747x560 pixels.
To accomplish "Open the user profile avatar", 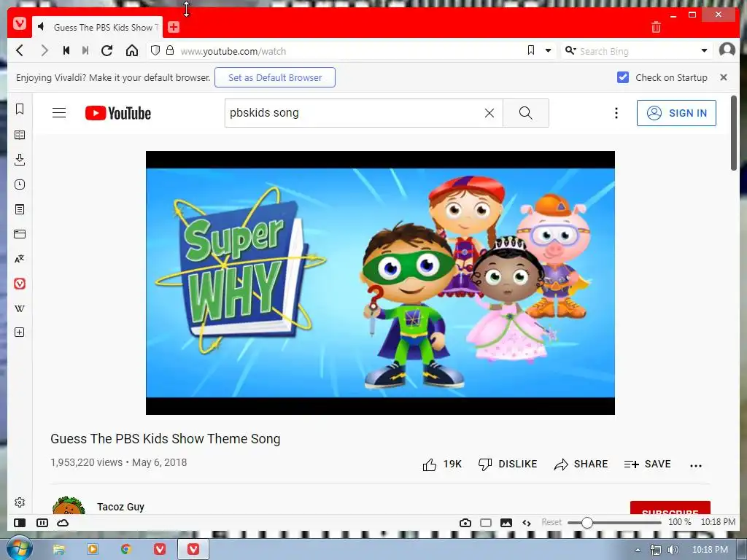I will [727, 50].
